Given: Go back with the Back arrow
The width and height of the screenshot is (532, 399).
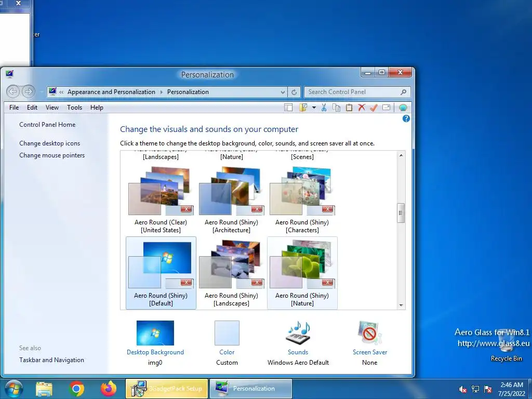Looking at the screenshot, I should [13, 91].
